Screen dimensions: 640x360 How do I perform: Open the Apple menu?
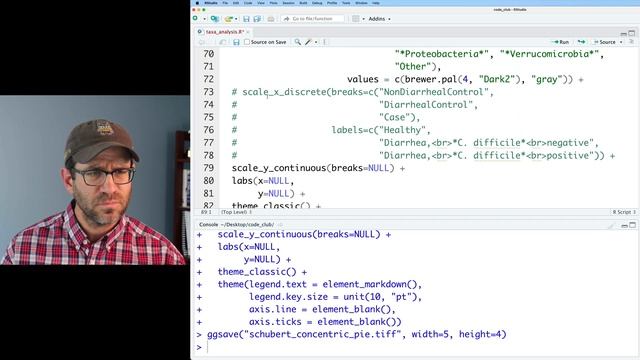197,3
